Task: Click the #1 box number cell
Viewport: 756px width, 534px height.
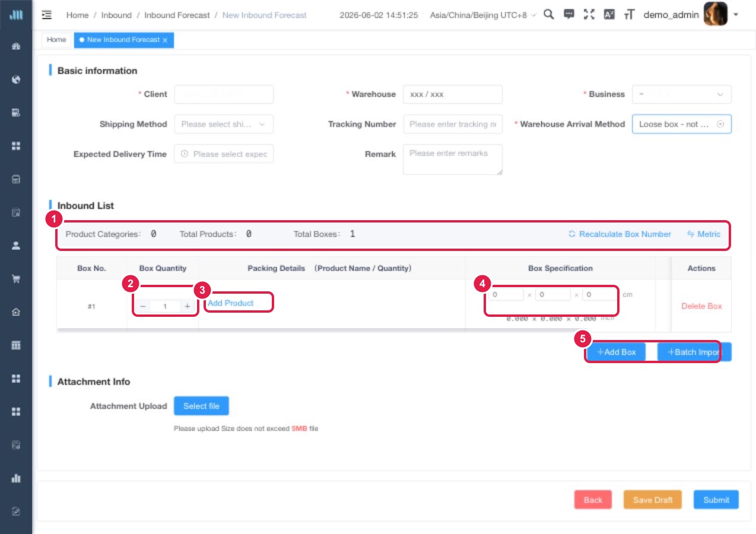Action: (91, 306)
